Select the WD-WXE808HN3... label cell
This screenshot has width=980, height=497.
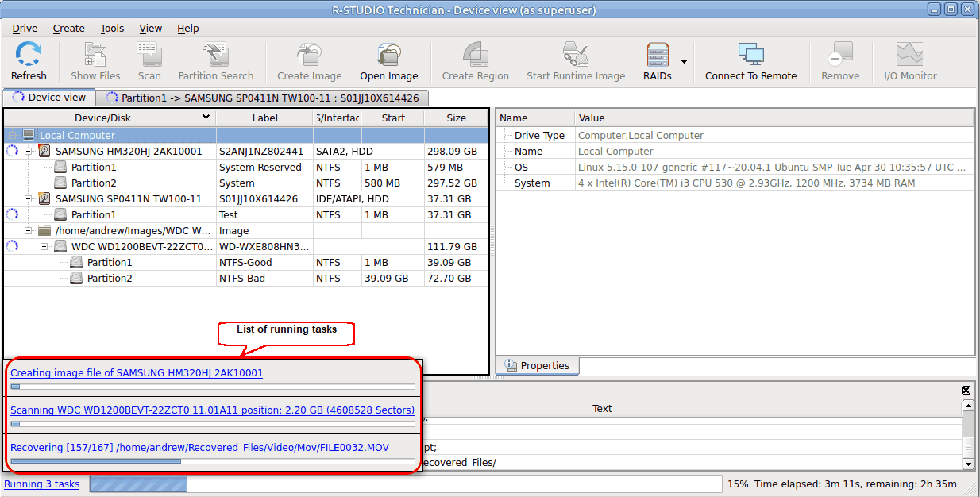265,246
